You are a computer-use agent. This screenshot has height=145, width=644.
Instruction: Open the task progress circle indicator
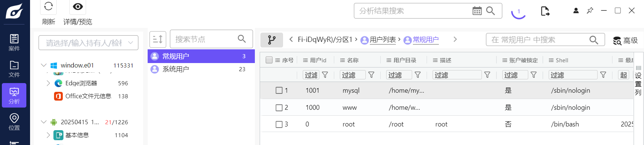pos(519,12)
